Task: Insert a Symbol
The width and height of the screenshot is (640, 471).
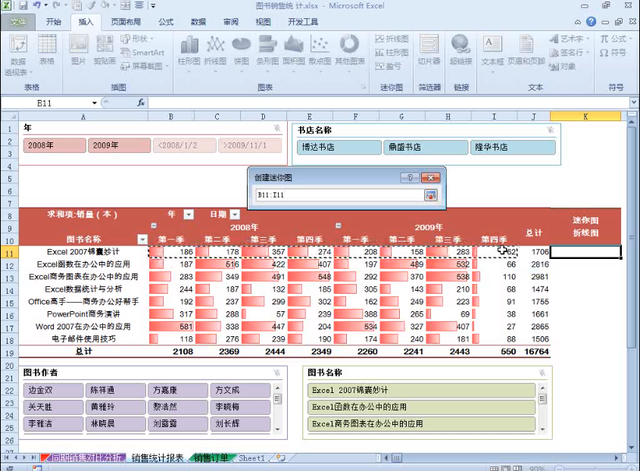Action: point(613,53)
